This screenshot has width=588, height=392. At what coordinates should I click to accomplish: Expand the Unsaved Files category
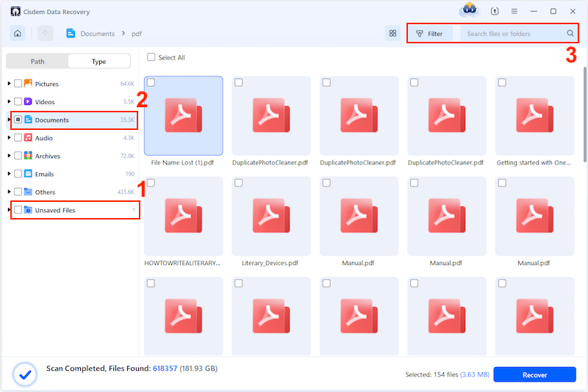click(9, 210)
